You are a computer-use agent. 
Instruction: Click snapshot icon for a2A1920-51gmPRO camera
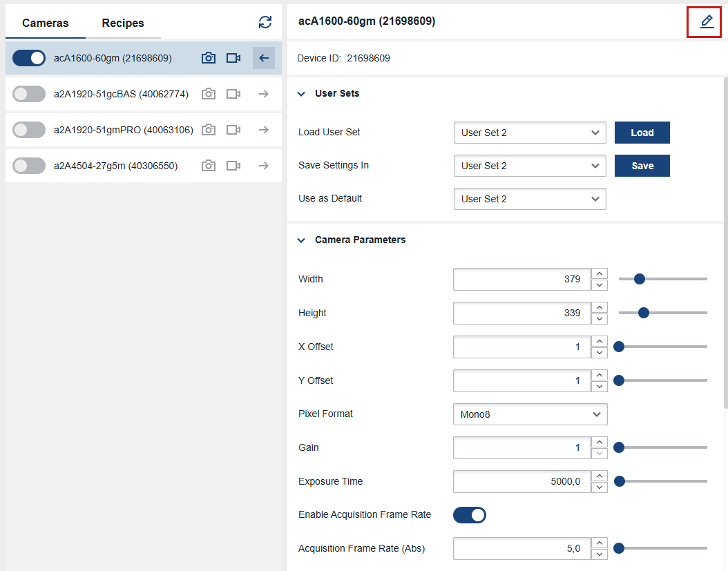click(209, 130)
